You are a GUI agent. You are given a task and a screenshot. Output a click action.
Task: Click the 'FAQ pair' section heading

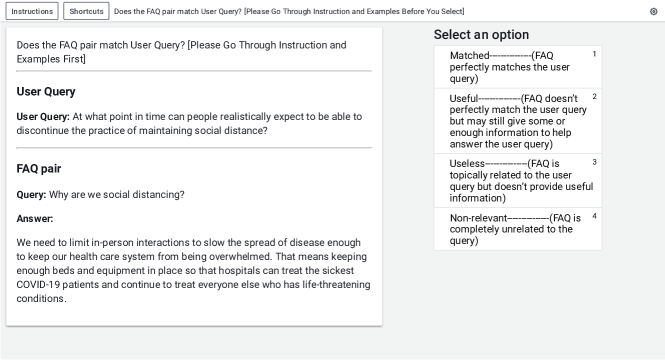pos(39,169)
